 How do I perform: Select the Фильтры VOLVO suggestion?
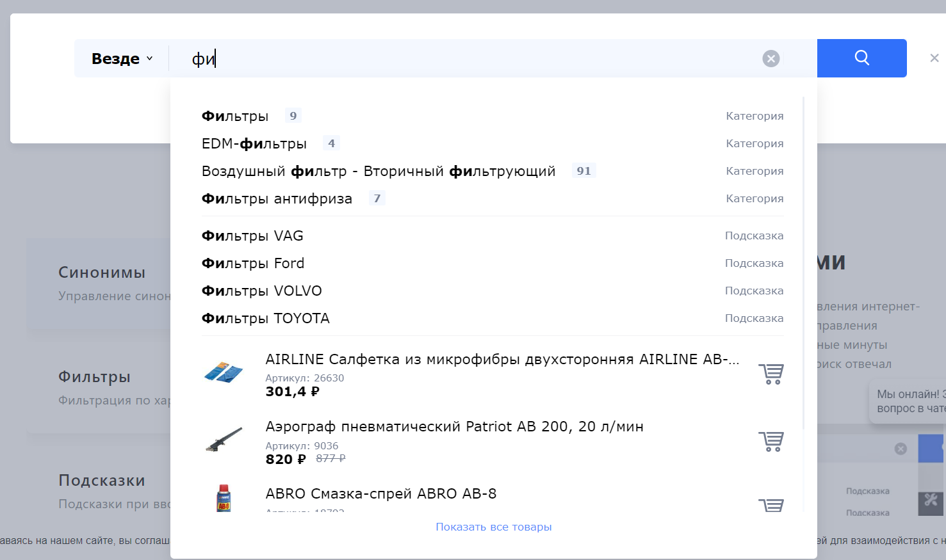point(261,291)
